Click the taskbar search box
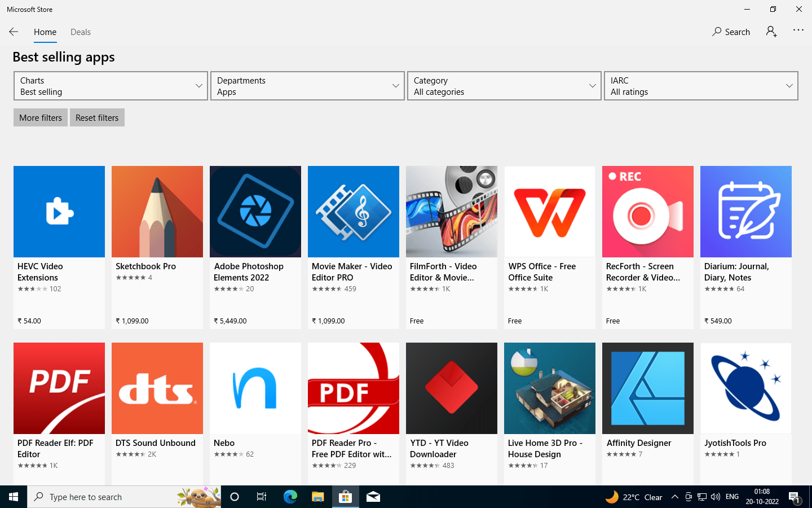 pos(124,497)
